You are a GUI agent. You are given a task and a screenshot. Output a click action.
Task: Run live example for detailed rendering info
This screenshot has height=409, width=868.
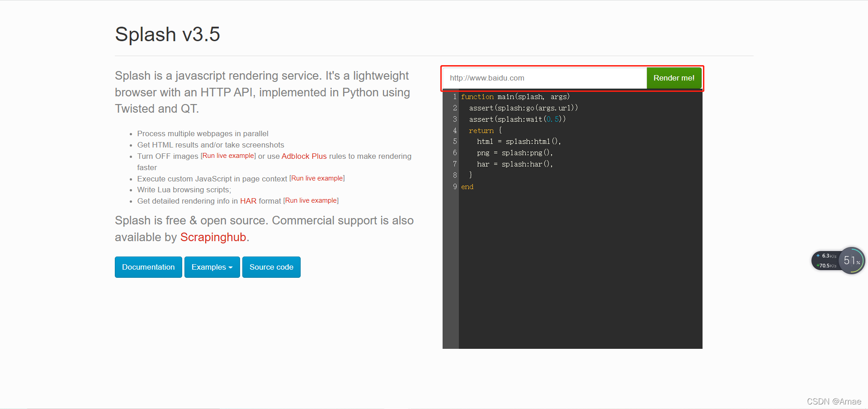(x=311, y=200)
